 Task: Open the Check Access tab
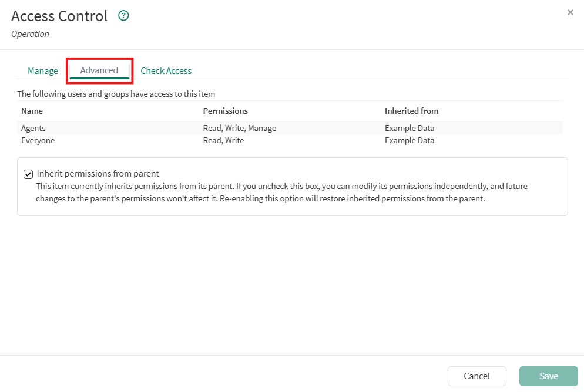166,71
